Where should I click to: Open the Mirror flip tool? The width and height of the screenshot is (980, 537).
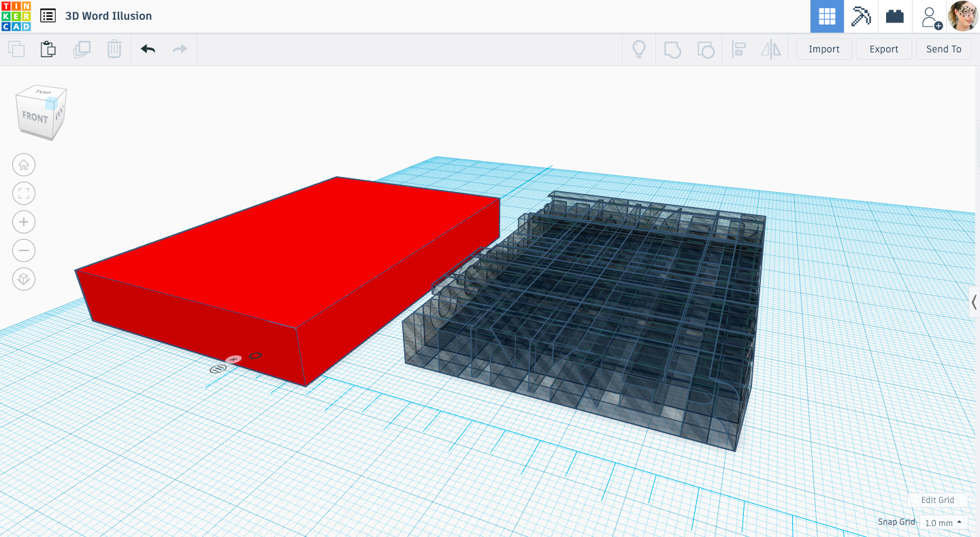(771, 49)
